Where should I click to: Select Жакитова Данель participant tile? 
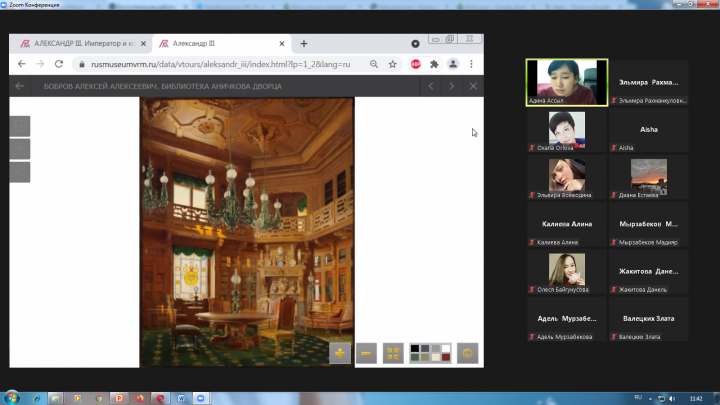(648, 272)
